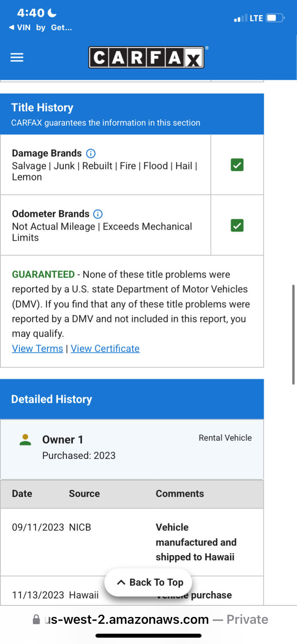Tap the back arrow to VIN app
297x644 pixels.
[11, 27]
